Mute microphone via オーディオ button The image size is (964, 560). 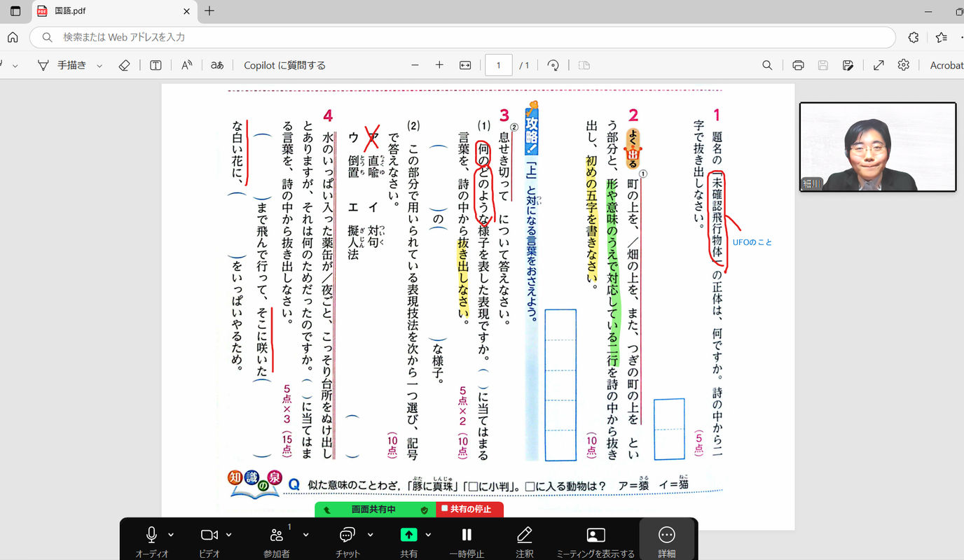pyautogui.click(x=151, y=540)
